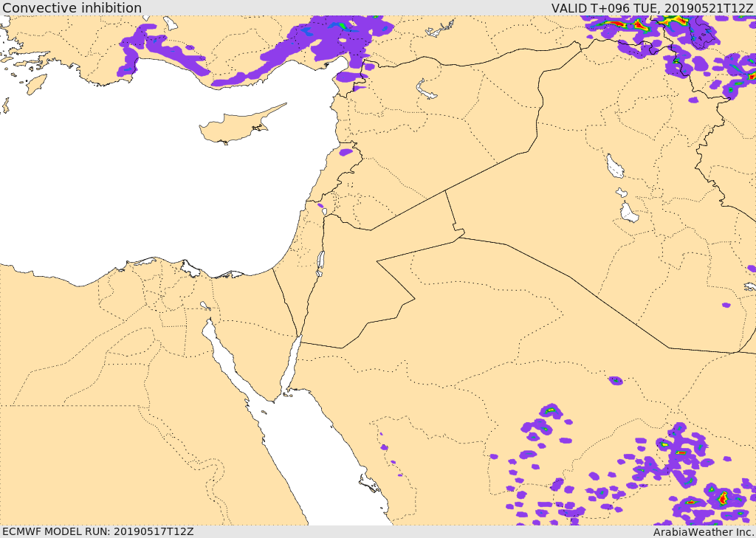
Task: Click the Nile Delta coastline lagoon
Action: click(x=190, y=269)
